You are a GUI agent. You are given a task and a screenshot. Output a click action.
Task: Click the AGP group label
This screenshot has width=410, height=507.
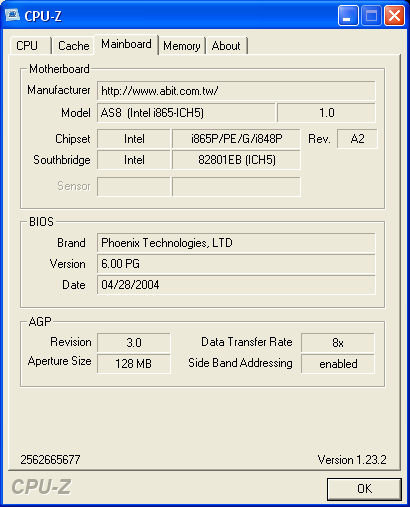pyautogui.click(x=40, y=322)
